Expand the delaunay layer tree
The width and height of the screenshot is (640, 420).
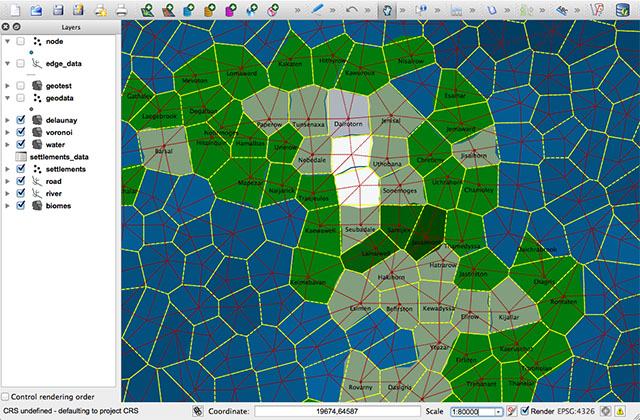click(x=7, y=120)
